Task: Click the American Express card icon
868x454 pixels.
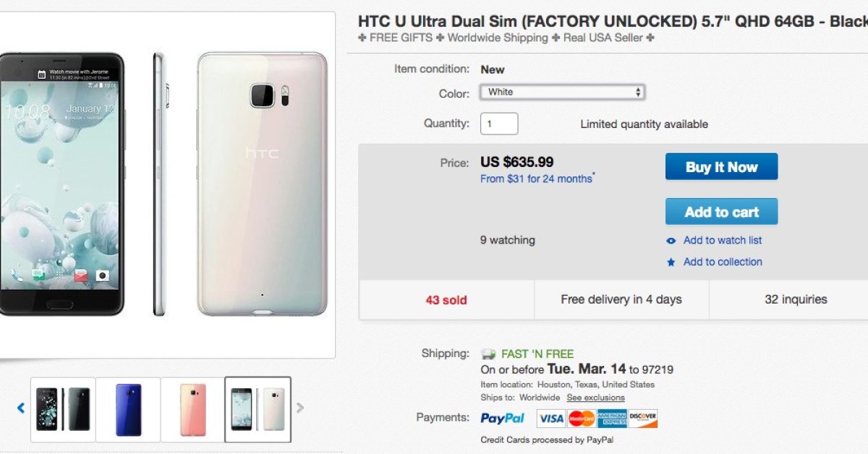Action: click(x=611, y=419)
